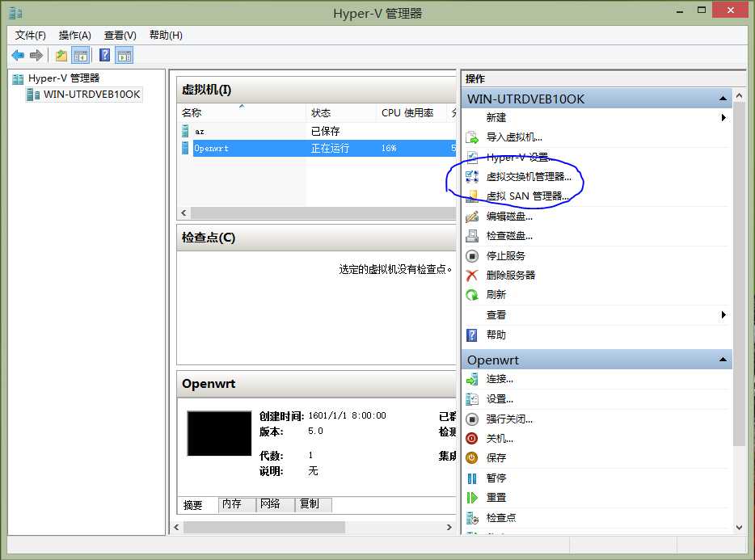Click the 停止服务 action
Image resolution: width=755 pixels, height=560 pixels.
(505, 255)
